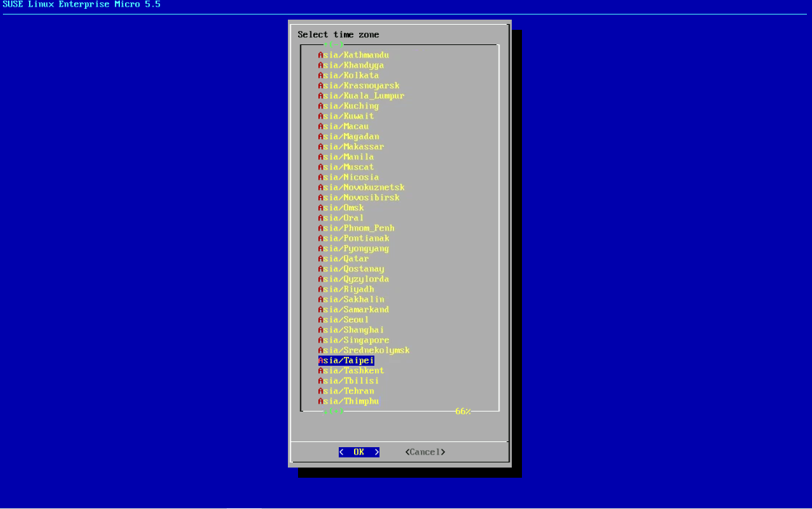Select Asia/Thimphu time zone
The width and height of the screenshot is (812, 509).
point(348,401)
